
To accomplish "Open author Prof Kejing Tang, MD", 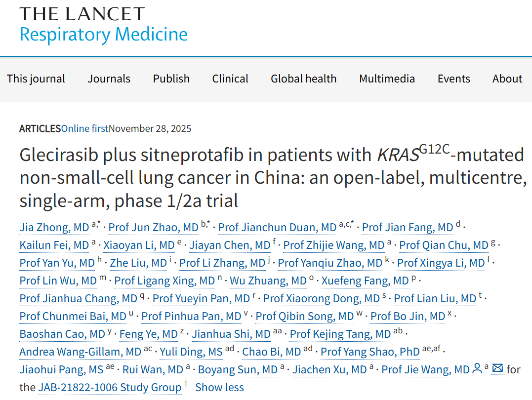I will [340, 334].
